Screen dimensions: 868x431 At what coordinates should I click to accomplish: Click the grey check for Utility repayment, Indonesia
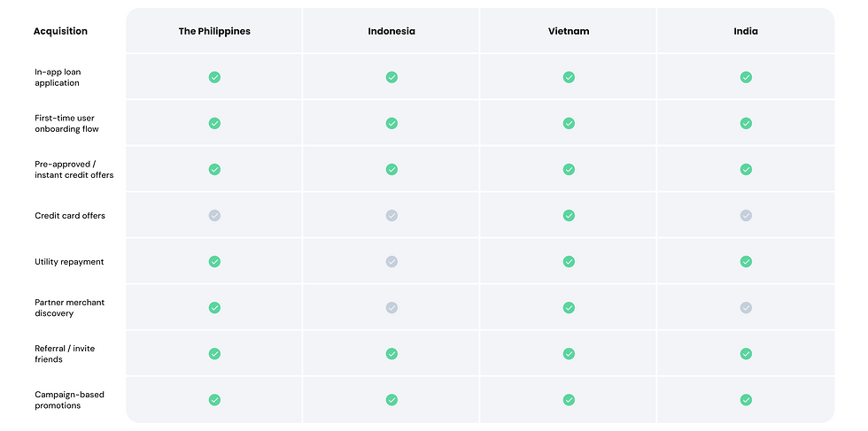pos(391,261)
